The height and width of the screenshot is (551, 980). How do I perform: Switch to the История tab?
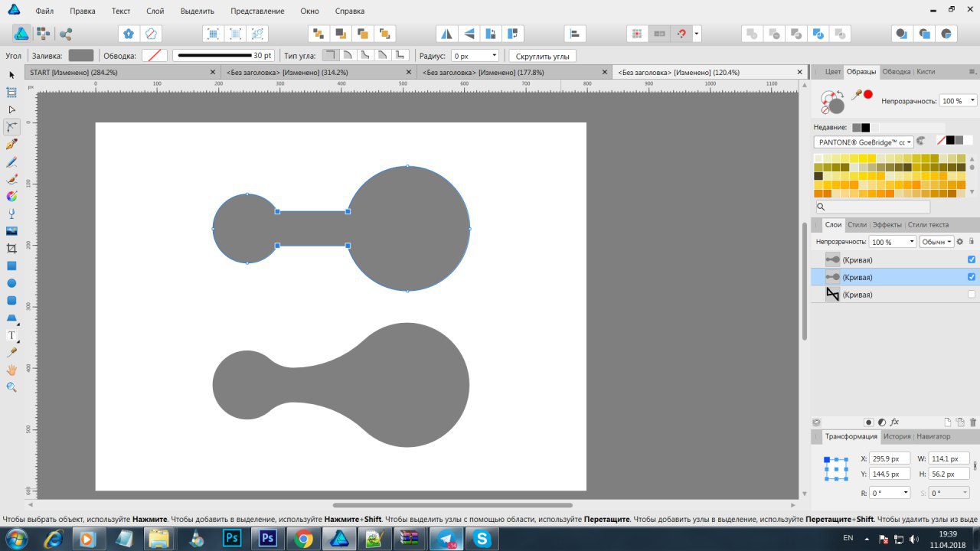tap(897, 436)
